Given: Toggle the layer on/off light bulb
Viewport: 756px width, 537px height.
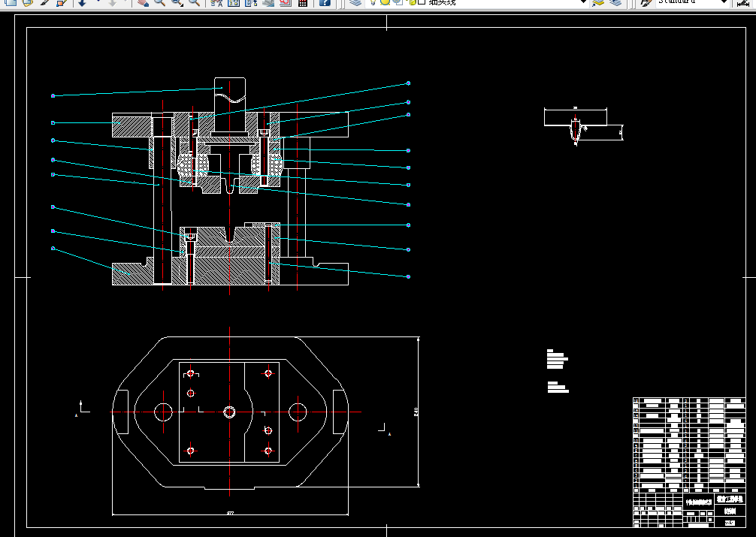Looking at the screenshot, I should [x=373, y=2].
